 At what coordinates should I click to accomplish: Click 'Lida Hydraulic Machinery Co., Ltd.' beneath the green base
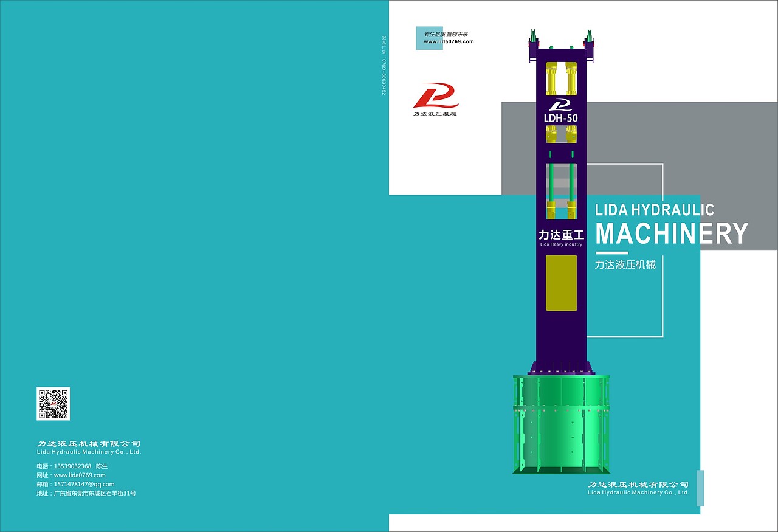(x=639, y=492)
